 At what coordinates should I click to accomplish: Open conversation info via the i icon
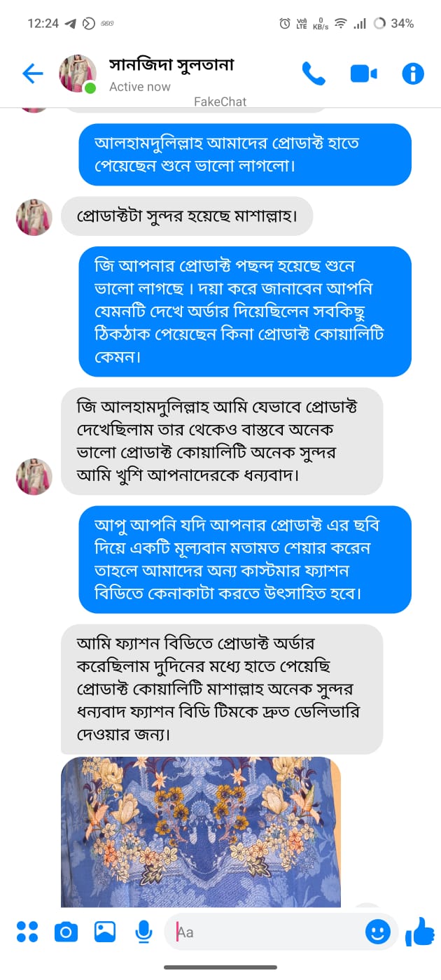point(413,73)
